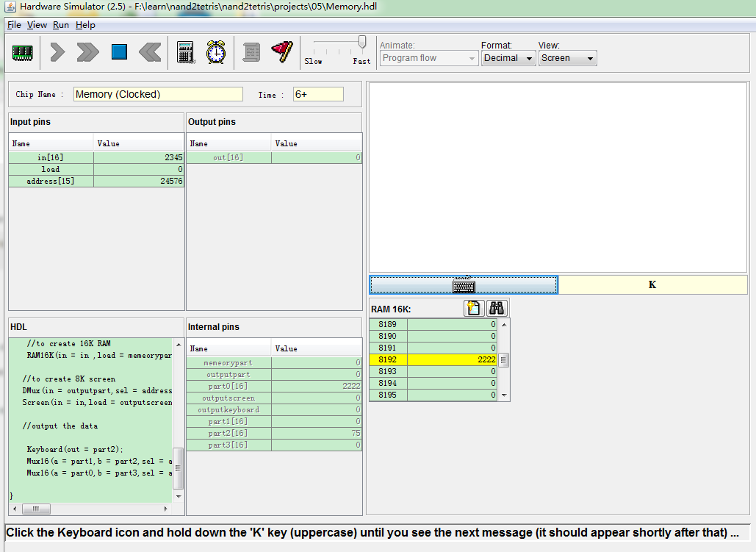Open the Format dropdown showing Decimal
The image size is (756, 552).
click(508, 58)
